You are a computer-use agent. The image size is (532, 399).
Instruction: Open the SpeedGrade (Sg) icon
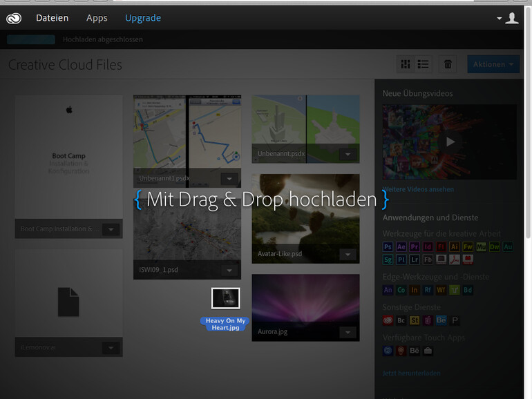tap(388, 260)
